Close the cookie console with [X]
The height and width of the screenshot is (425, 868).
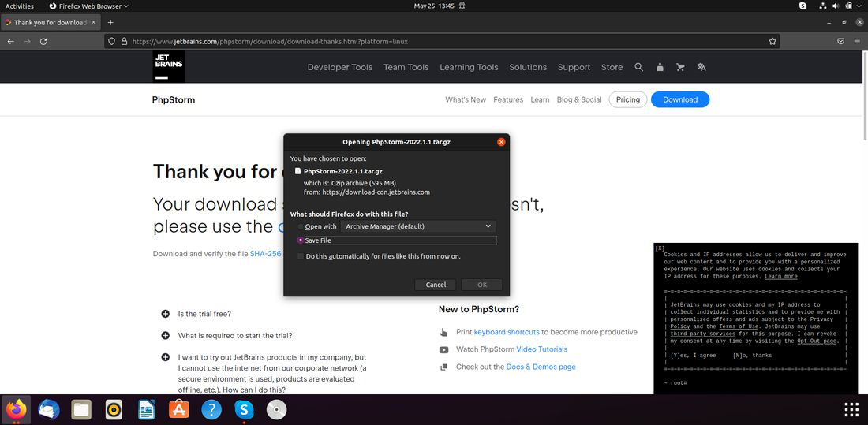[x=660, y=248]
